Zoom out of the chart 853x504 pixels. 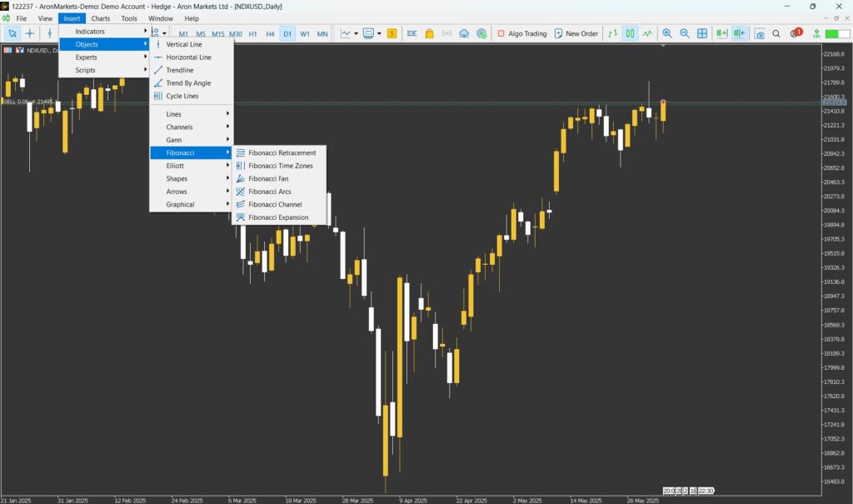[685, 33]
